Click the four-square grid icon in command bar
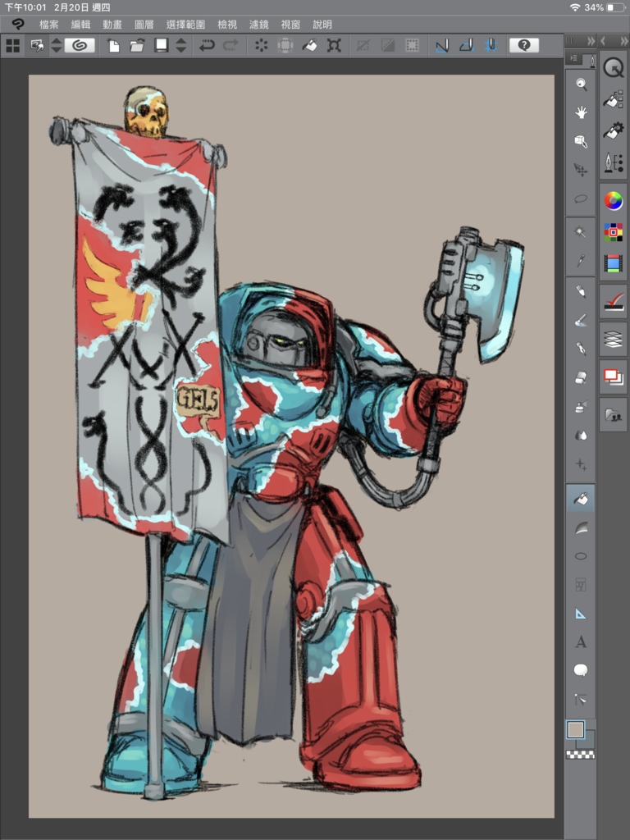This screenshot has width=630, height=840. pos(13,46)
